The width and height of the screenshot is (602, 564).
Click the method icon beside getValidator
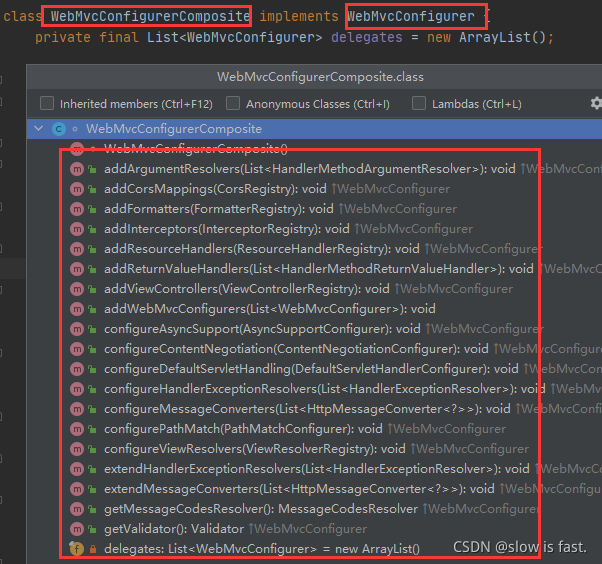pos(77,529)
